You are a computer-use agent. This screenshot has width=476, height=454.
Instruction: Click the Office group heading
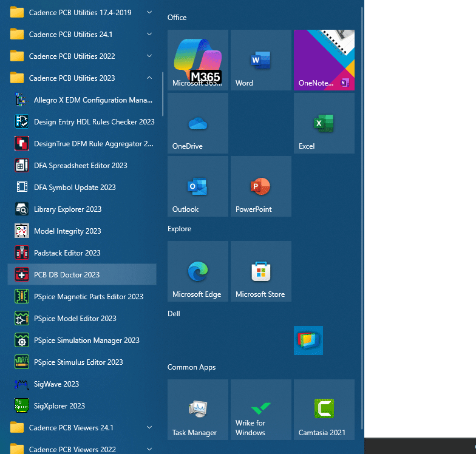point(177,18)
